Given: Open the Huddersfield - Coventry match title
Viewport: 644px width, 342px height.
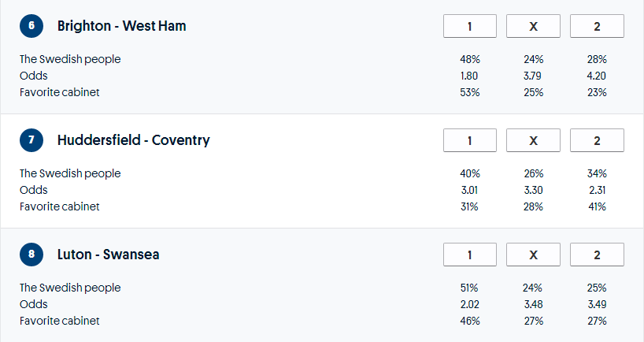Looking at the screenshot, I should click(x=133, y=140).
